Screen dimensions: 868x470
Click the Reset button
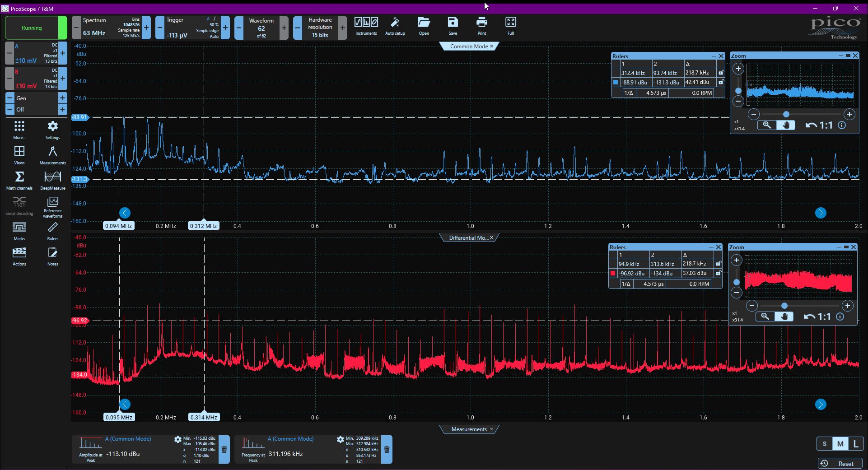(840, 464)
